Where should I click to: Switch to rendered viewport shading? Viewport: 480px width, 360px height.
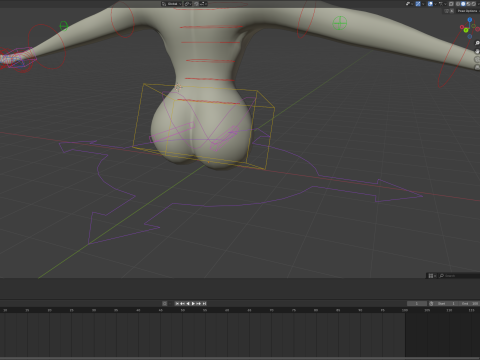[474, 4]
